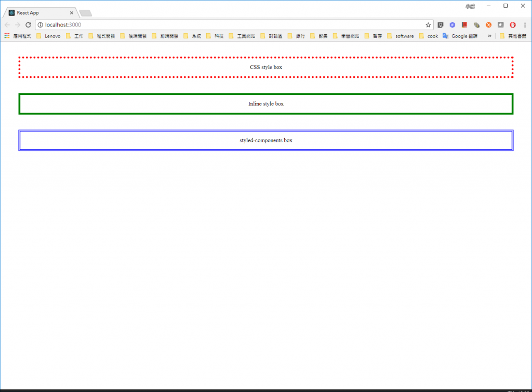Click the styled-components box text
This screenshot has width=532, height=392.
266,140
